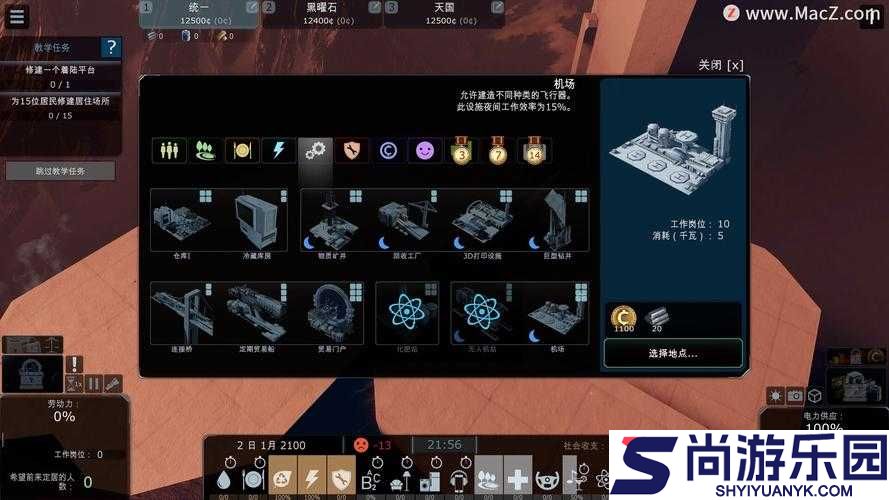This screenshot has height=500, width=889.
Task: Open the hamburger main menu
Action: [16, 16]
